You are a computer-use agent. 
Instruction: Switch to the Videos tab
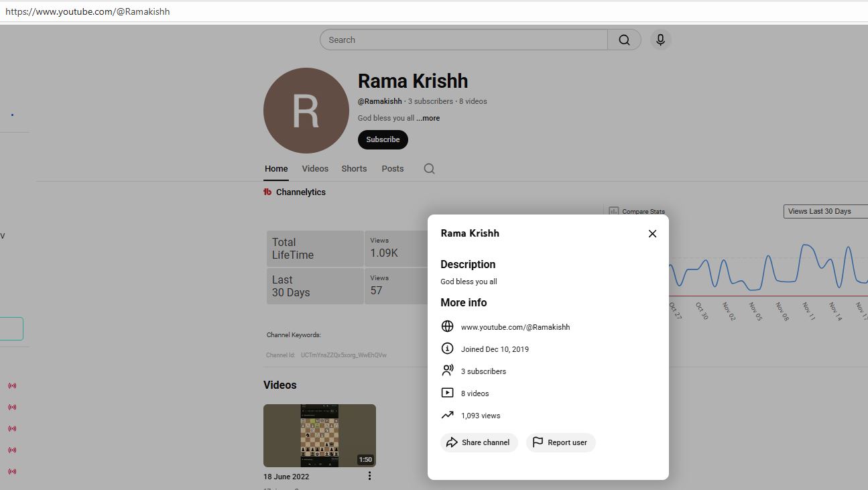(314, 169)
